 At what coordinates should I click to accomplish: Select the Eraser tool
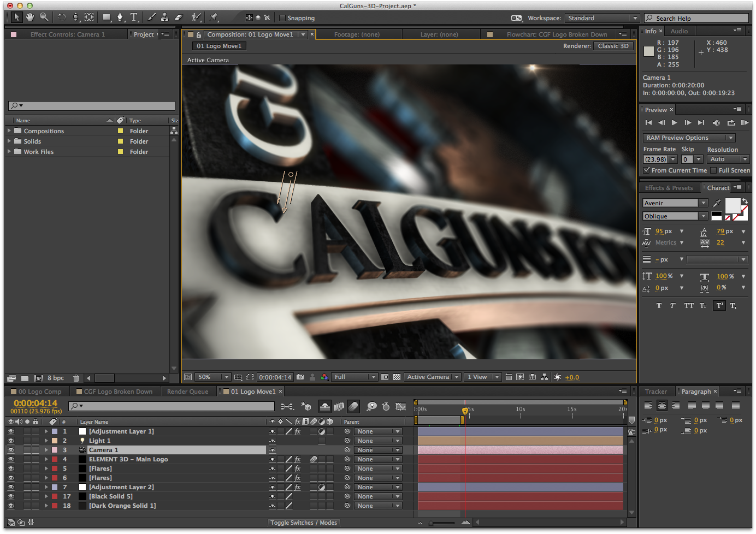(x=178, y=17)
